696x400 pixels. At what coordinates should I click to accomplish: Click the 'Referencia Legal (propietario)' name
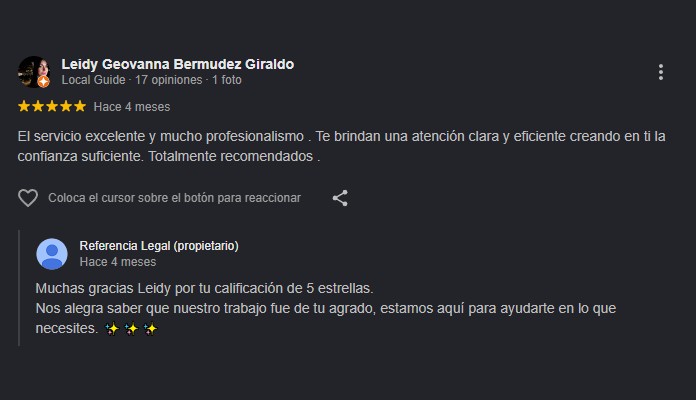pyautogui.click(x=159, y=246)
